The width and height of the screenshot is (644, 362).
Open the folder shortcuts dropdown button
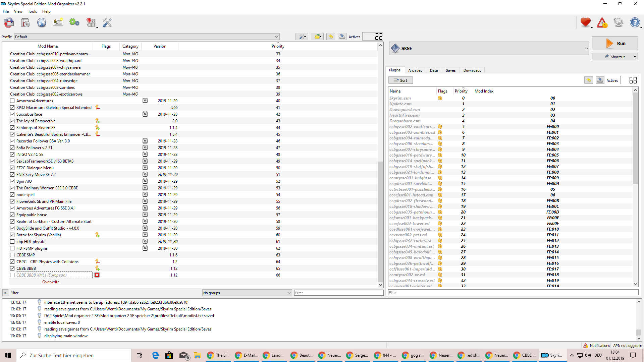coord(317,37)
